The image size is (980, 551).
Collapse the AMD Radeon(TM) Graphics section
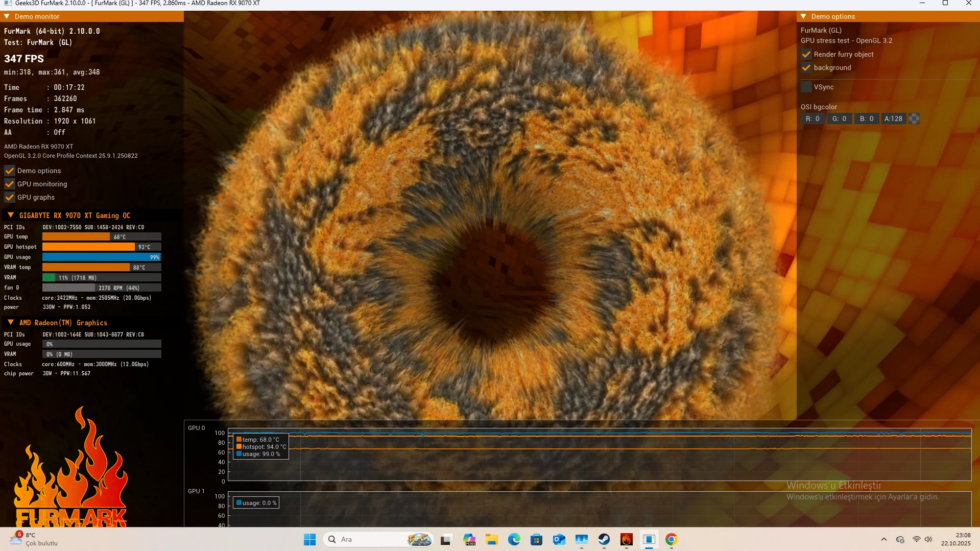[x=11, y=322]
